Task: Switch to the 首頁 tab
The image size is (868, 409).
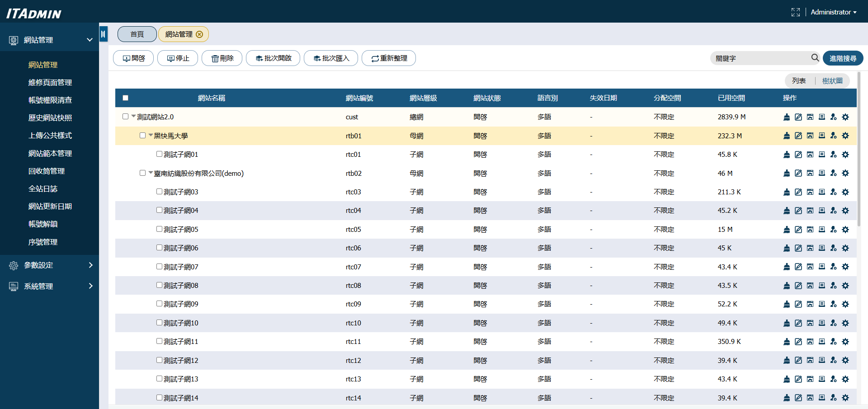Action: pos(137,34)
